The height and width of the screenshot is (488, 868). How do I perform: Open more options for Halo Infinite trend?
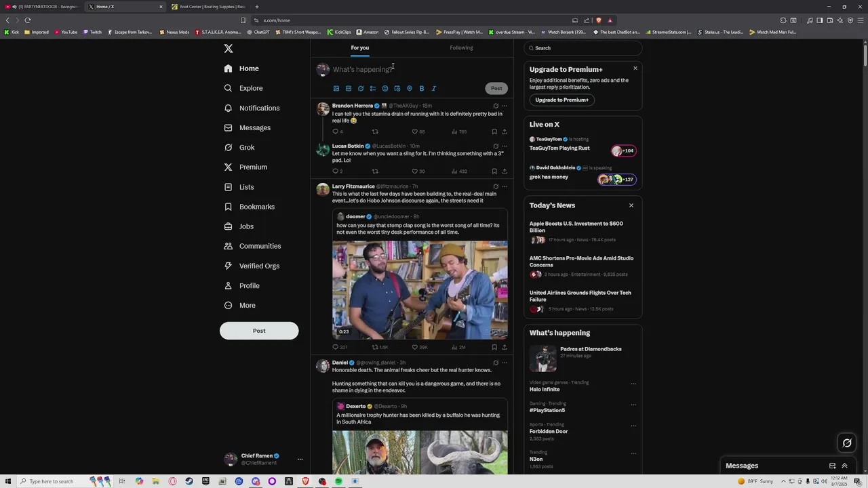tap(633, 384)
